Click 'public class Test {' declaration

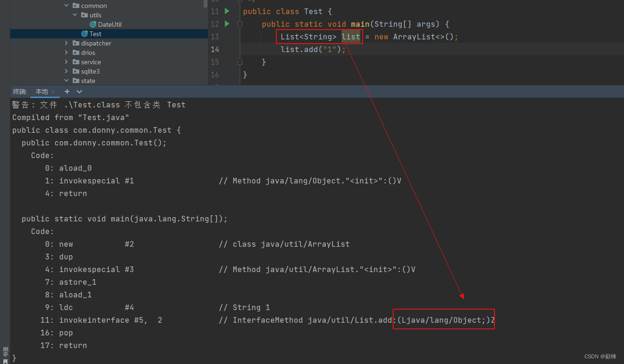coord(287,11)
